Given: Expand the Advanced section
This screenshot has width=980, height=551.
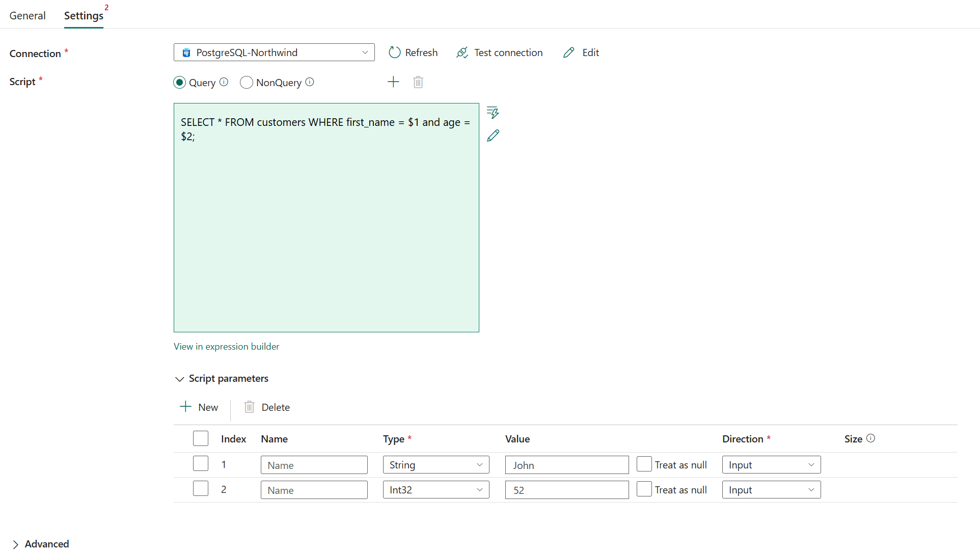Looking at the screenshot, I should point(40,544).
